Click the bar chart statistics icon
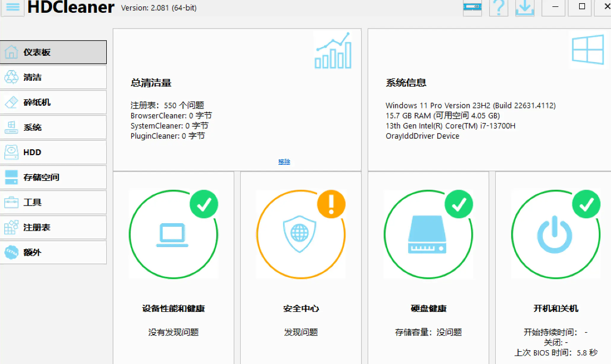This screenshot has height=364, width=611. [333, 50]
